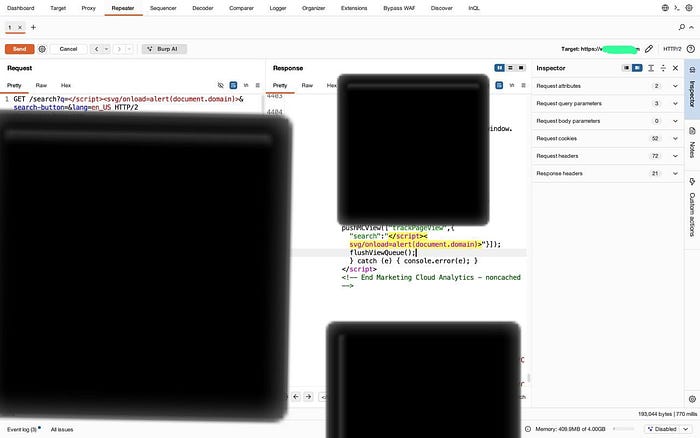
Task: Dock Inspector panel on the left
Action: click(x=626, y=68)
